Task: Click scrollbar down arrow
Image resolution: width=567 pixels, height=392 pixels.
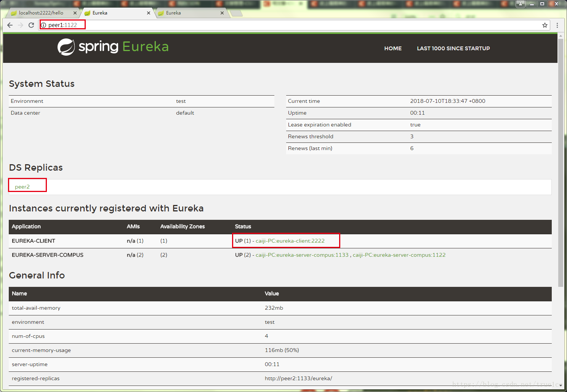Action: point(561,385)
